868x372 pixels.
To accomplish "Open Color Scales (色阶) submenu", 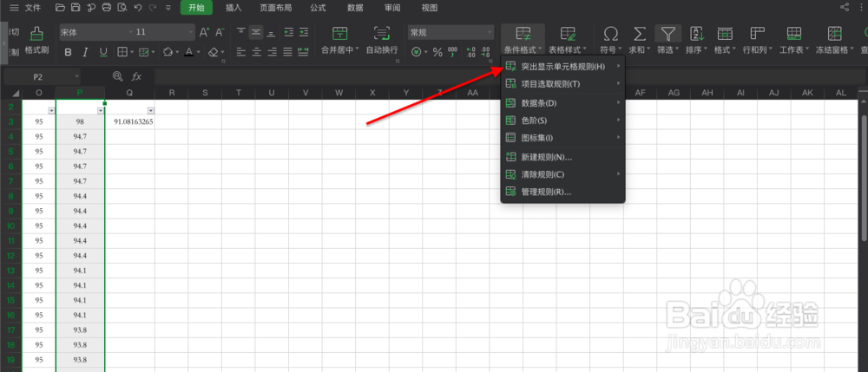I will point(563,120).
